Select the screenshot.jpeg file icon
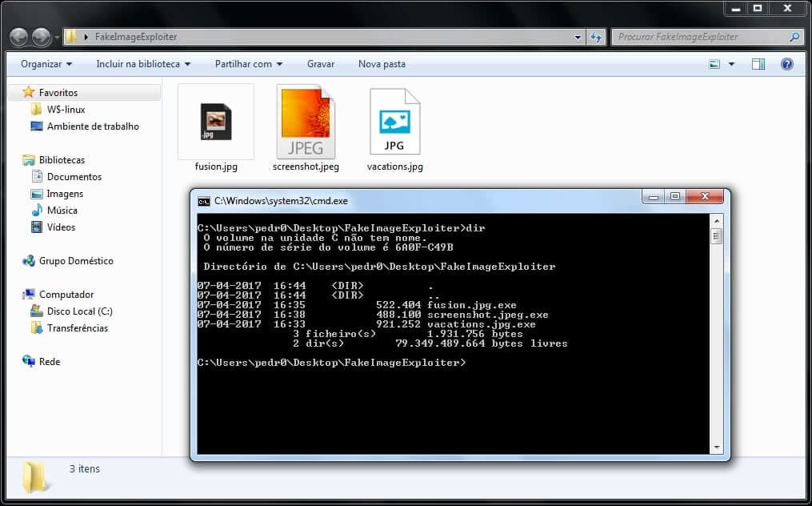 [x=306, y=122]
